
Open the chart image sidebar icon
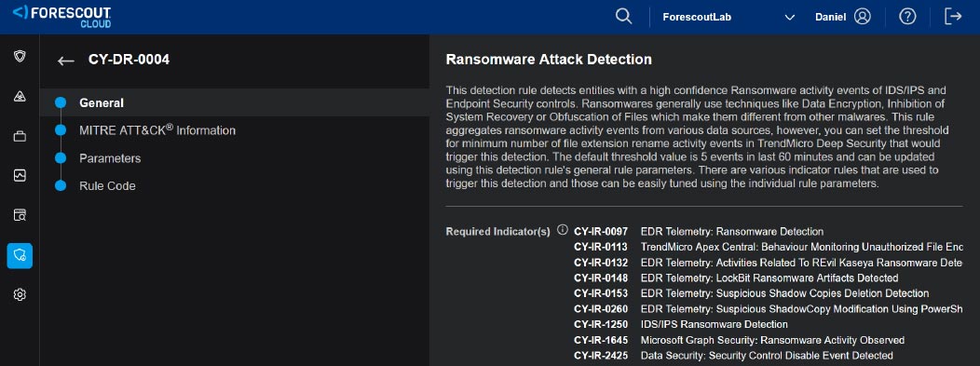pos(20,175)
